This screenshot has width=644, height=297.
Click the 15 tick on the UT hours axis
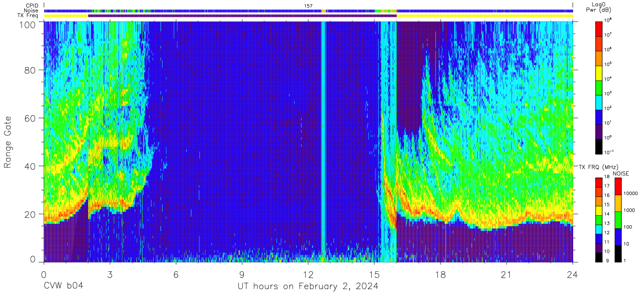click(374, 274)
